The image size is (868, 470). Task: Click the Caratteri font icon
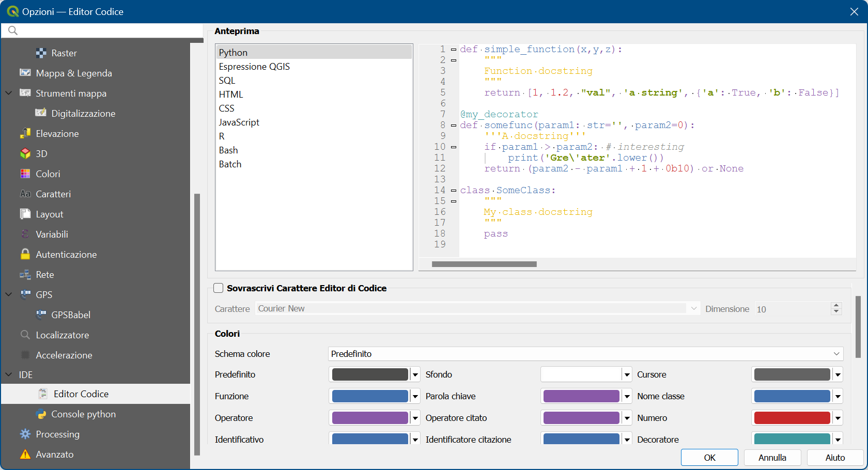pos(25,194)
